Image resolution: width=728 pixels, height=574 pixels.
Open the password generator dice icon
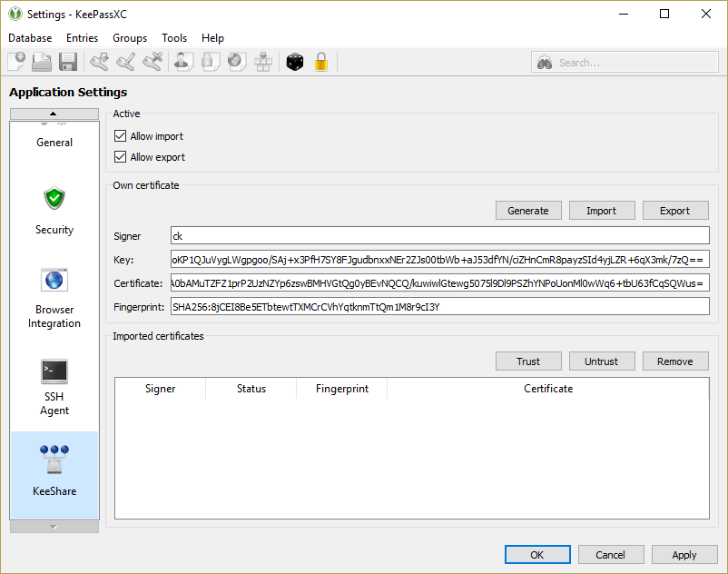pyautogui.click(x=294, y=61)
